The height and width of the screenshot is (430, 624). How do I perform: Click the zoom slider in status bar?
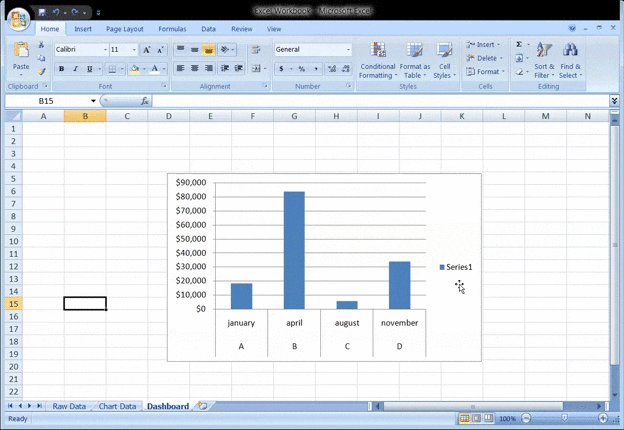click(x=564, y=418)
